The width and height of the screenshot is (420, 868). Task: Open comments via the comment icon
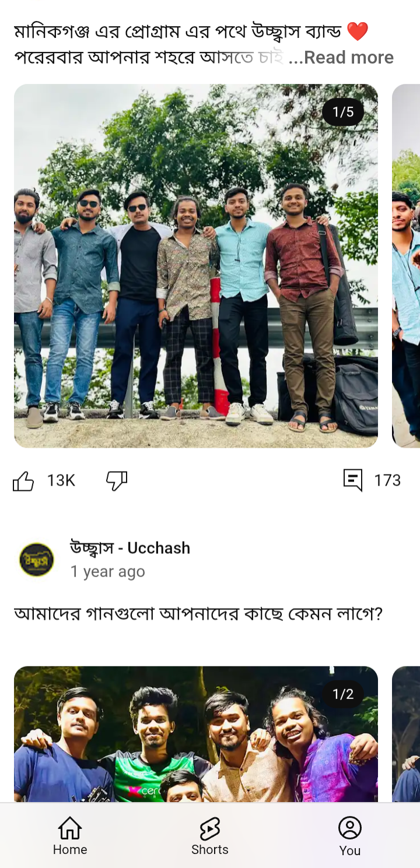[353, 480]
